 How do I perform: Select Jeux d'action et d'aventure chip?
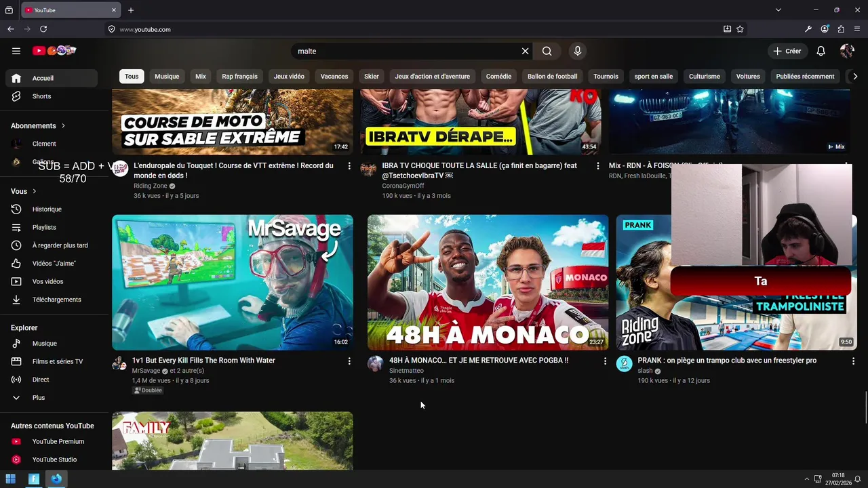pyautogui.click(x=433, y=77)
